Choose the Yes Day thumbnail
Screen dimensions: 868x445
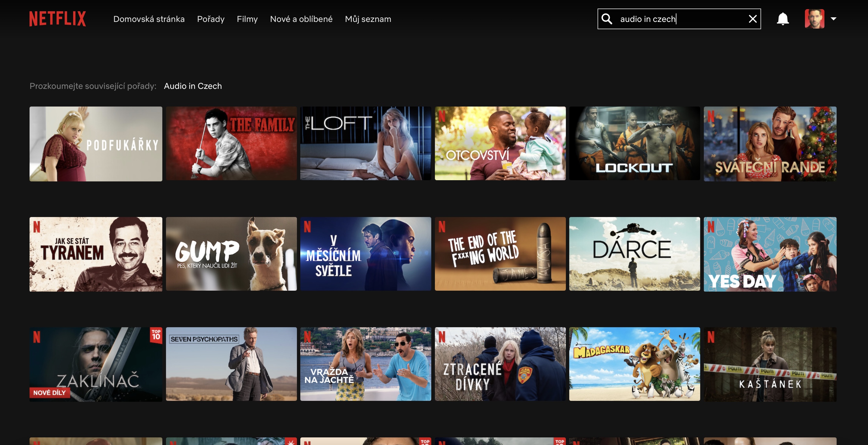coord(770,254)
